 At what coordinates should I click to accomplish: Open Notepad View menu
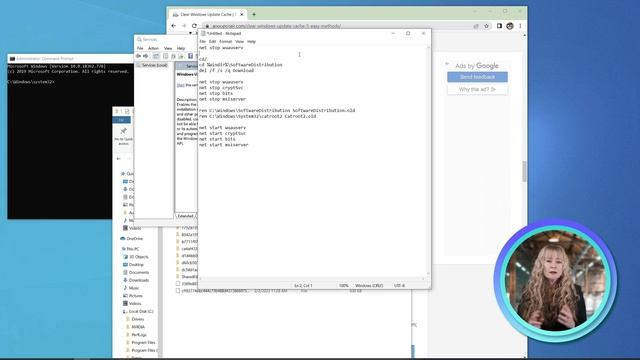click(x=239, y=42)
